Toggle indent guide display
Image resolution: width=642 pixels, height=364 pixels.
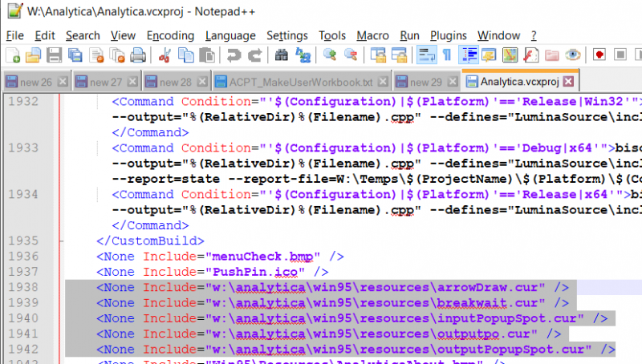tap(469, 55)
